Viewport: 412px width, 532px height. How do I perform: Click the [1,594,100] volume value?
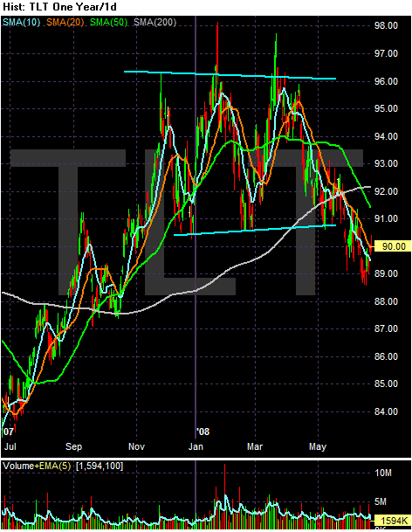[100, 466]
